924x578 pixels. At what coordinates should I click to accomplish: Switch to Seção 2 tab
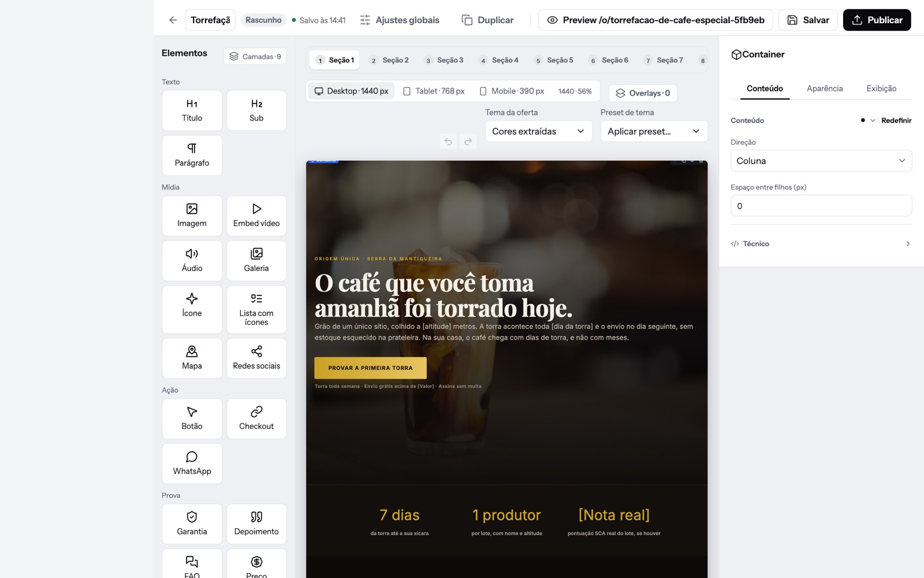coord(389,60)
